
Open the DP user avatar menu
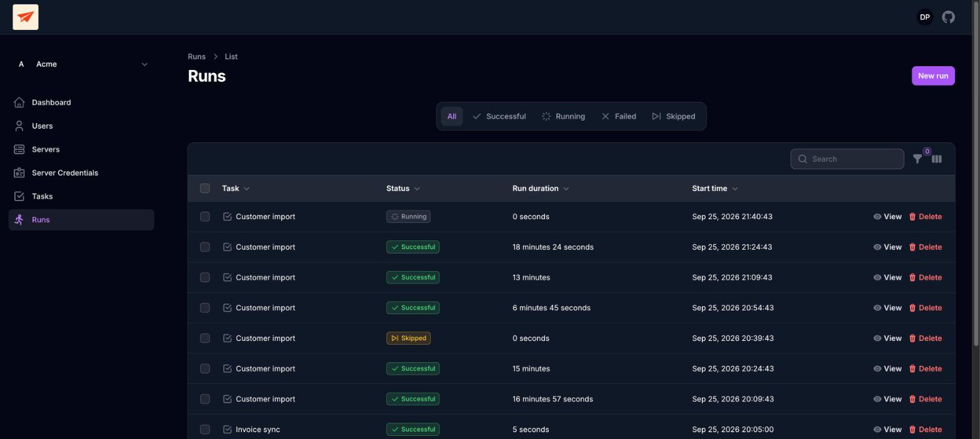(924, 17)
